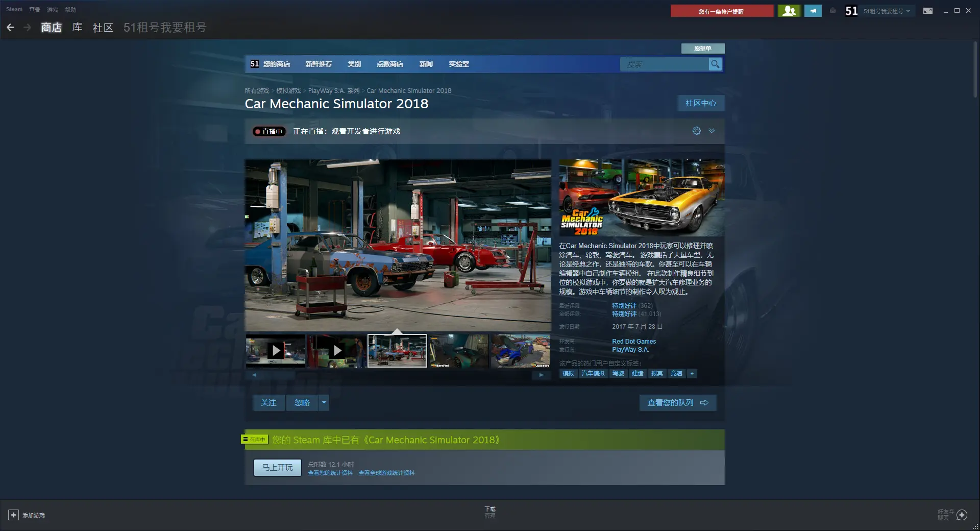Click the 模拟 tag
The width and height of the screenshot is (980, 531).
click(x=568, y=374)
